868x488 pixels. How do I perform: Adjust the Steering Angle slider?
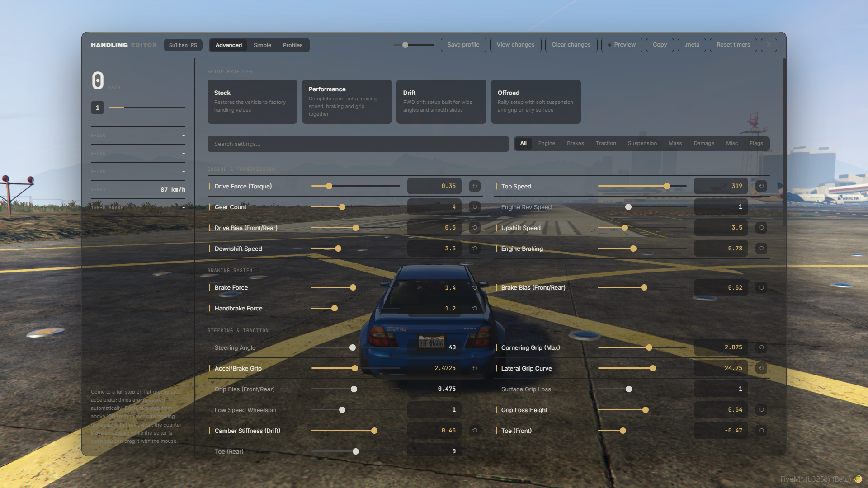coord(355,347)
